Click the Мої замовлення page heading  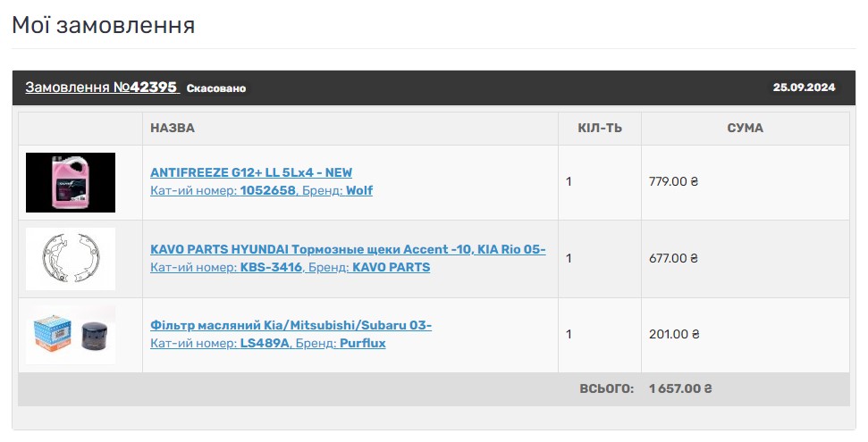[104, 25]
